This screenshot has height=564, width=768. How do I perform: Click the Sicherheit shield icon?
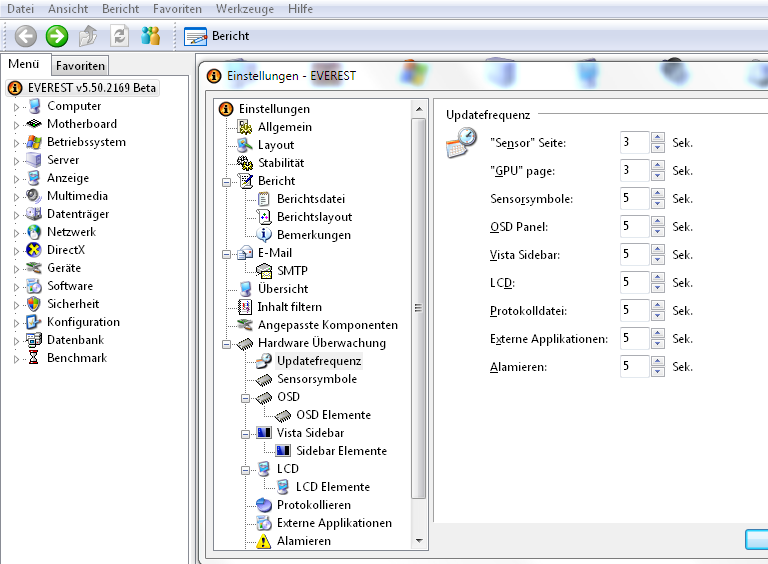tap(34, 304)
